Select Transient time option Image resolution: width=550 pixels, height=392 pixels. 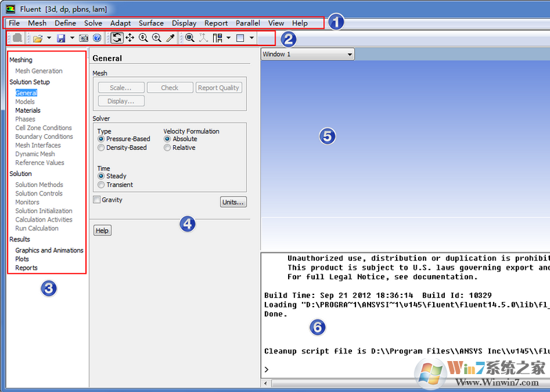click(101, 185)
